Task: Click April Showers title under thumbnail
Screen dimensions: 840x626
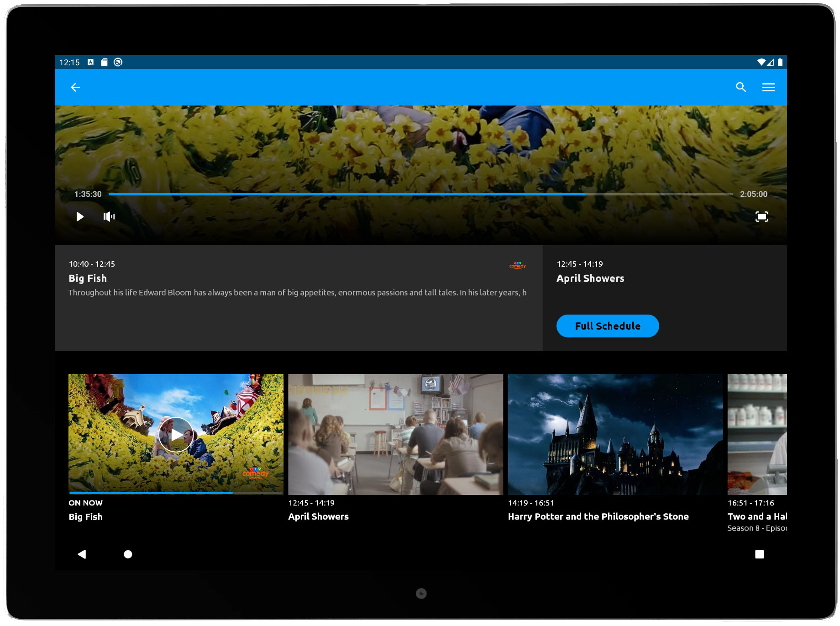Action: (318, 516)
